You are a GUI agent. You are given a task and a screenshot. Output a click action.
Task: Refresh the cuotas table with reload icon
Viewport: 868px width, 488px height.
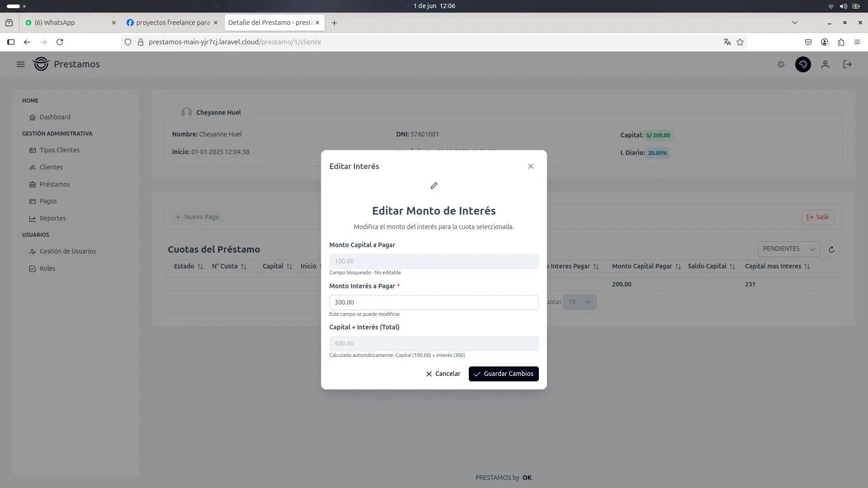(x=831, y=249)
